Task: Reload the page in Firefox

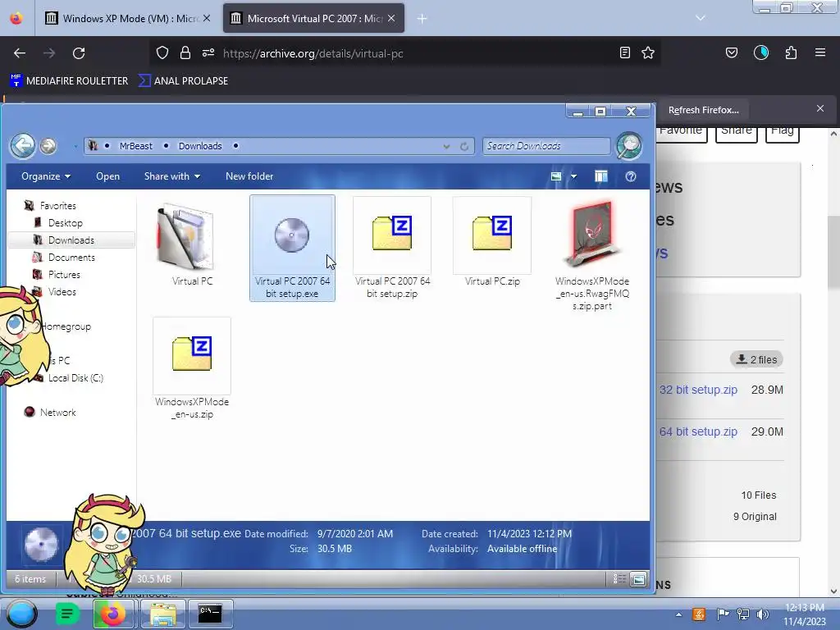Action: point(79,53)
